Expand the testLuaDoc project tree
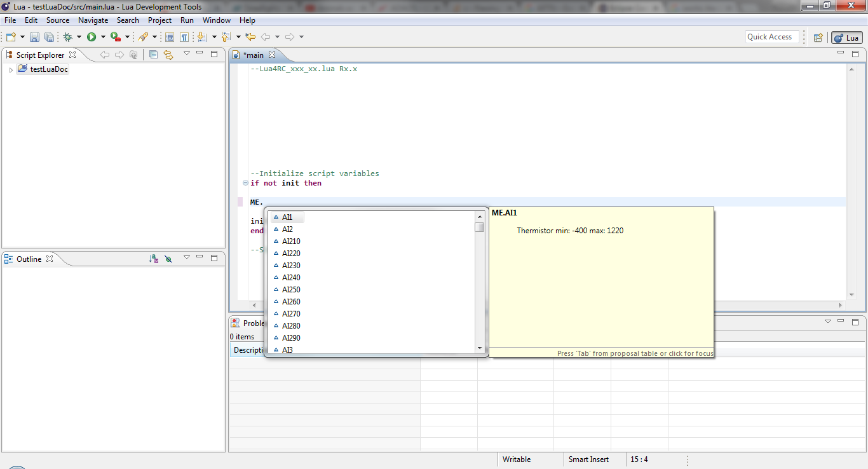 coord(11,69)
